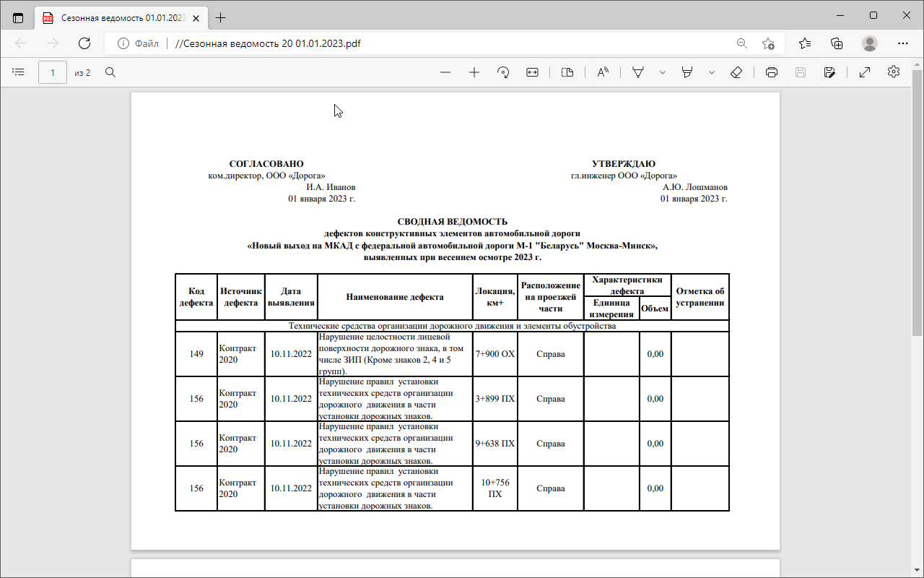Open the tab actions menu icon
The image size is (924, 578).
[x=18, y=18]
